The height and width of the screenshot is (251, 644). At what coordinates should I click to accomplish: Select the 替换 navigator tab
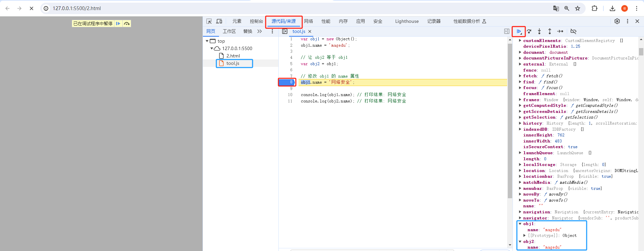[248, 31]
